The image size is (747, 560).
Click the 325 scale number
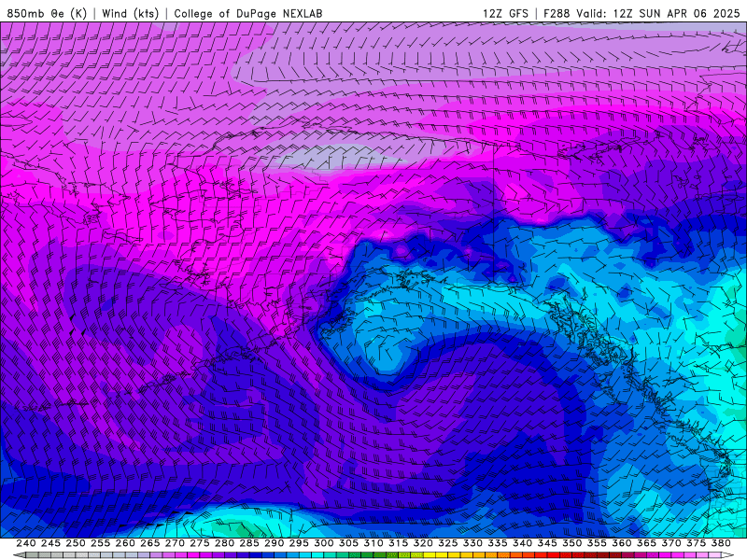coord(448,543)
